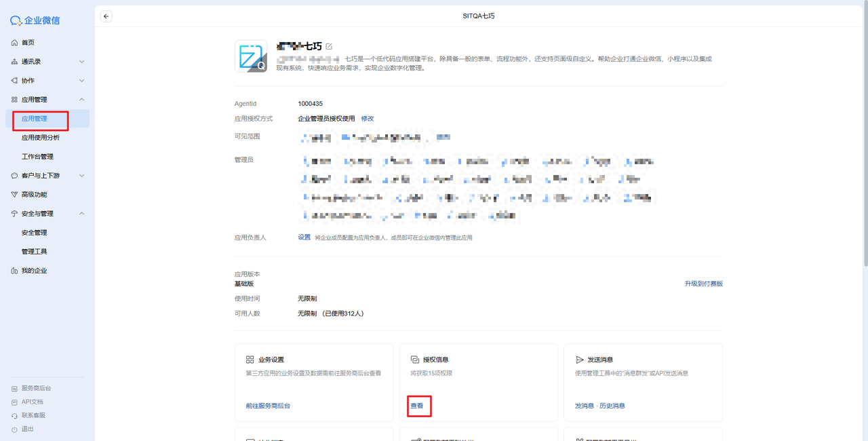Click 修改 link for 应用授权方式
The width and height of the screenshot is (868, 441).
368,119
